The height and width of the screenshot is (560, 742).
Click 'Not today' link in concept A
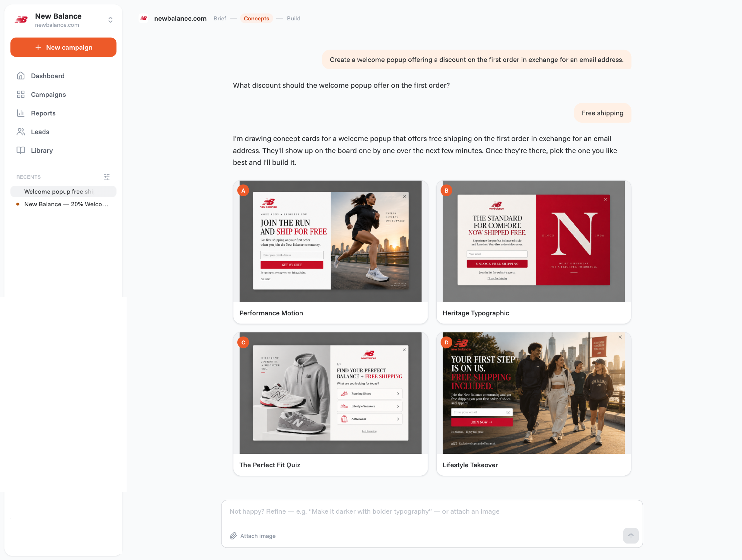[x=265, y=279]
